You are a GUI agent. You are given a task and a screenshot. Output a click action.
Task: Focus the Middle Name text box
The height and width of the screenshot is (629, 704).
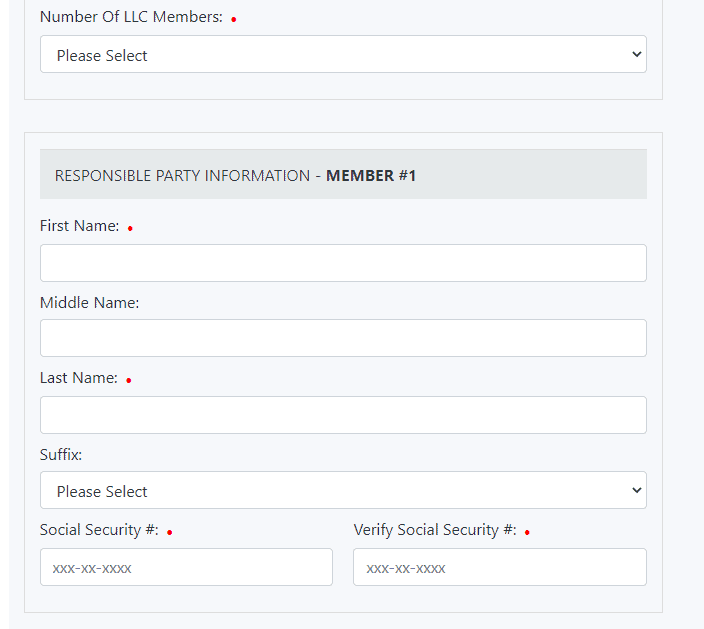pos(343,338)
